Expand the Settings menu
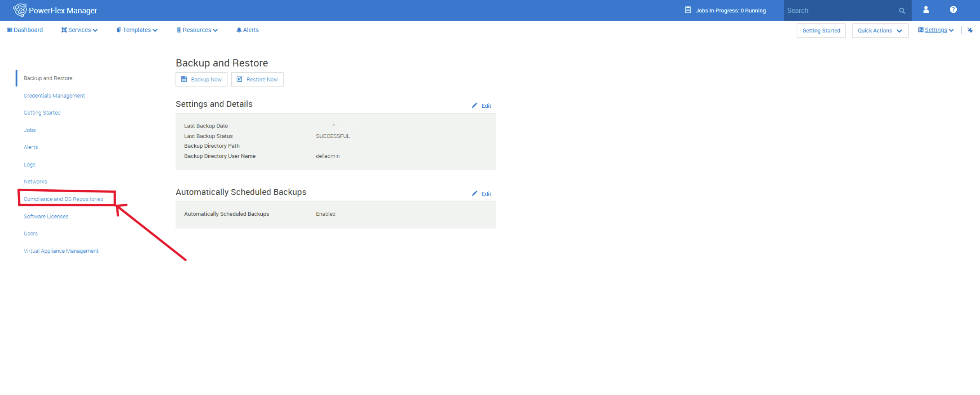The width and height of the screenshot is (980, 395). (x=935, y=30)
